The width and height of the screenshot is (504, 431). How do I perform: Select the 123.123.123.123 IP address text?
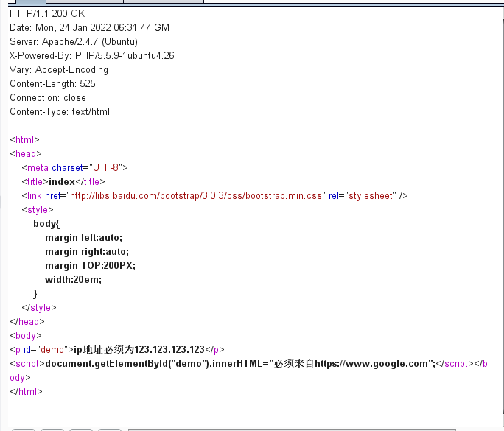(x=169, y=349)
